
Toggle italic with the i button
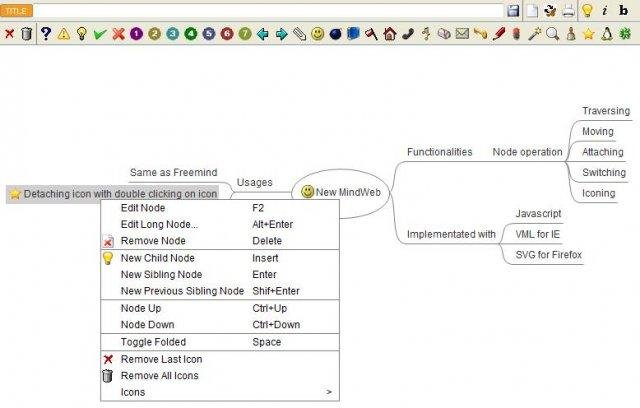click(605, 11)
